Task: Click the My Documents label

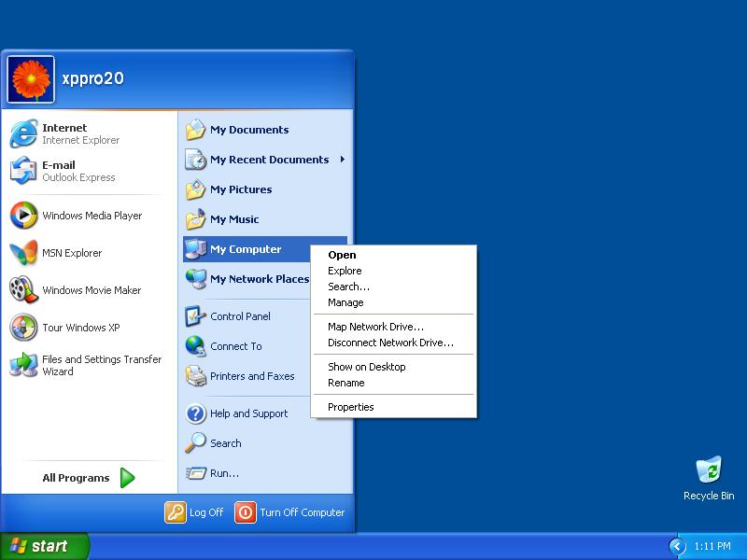Action: (249, 130)
